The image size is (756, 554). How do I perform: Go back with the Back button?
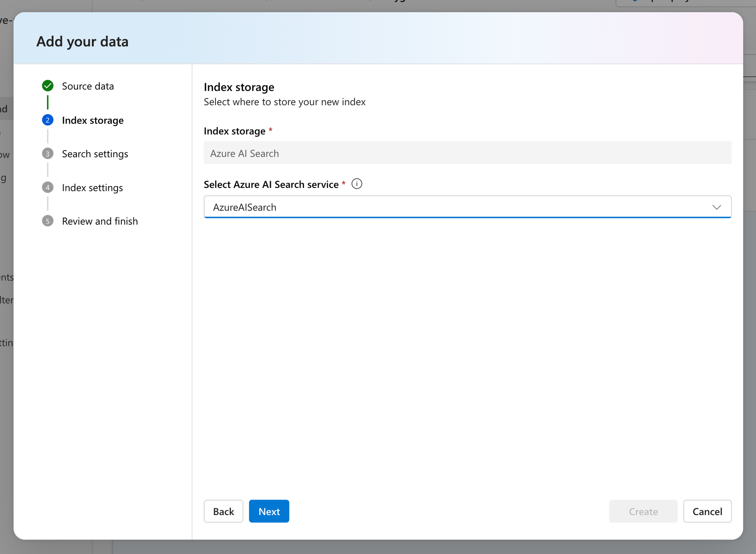(x=223, y=511)
